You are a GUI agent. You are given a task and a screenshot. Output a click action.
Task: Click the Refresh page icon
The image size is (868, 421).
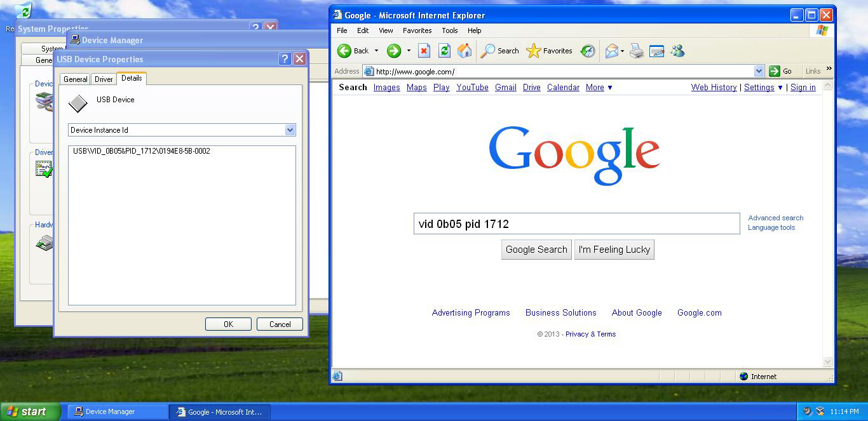tap(444, 51)
